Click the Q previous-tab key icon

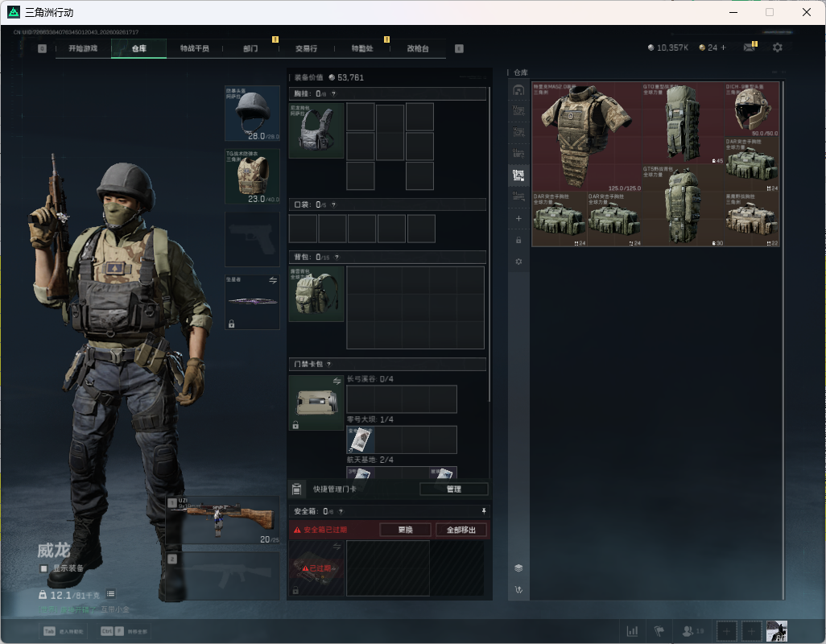42,48
